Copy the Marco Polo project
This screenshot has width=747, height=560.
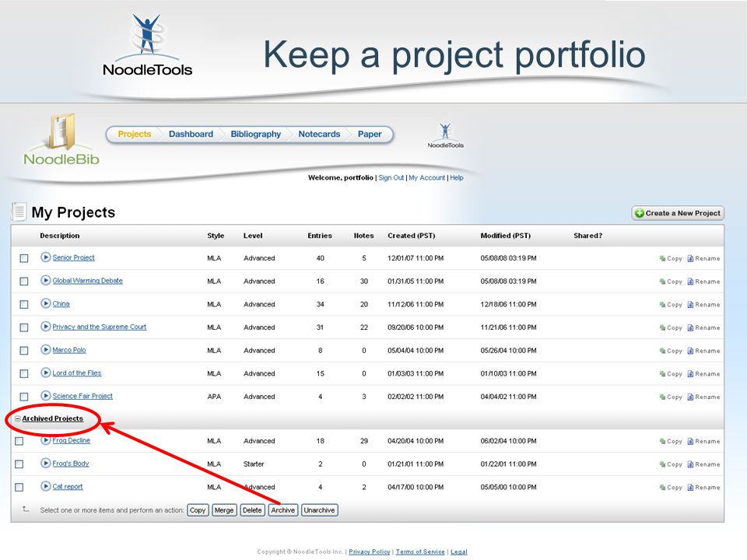[670, 351]
